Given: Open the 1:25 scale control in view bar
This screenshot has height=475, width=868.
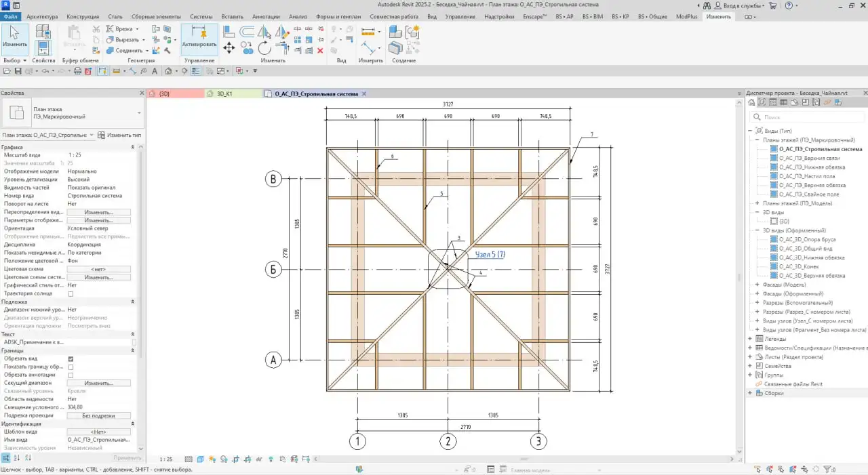Looking at the screenshot, I should tap(165, 459).
